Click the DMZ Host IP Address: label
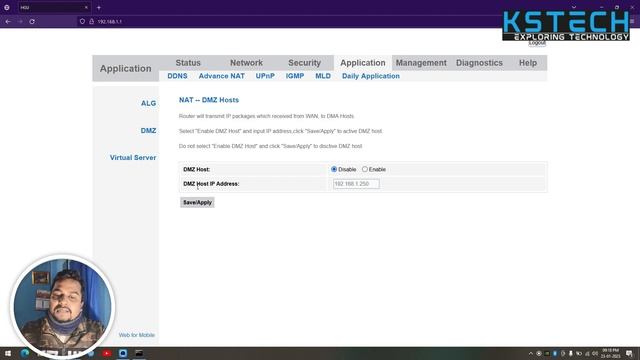 [211, 184]
